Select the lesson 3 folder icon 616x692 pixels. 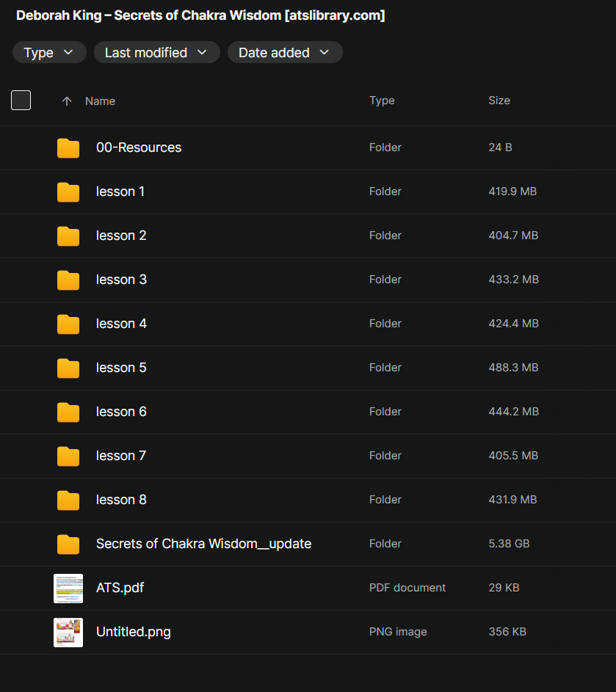(68, 280)
